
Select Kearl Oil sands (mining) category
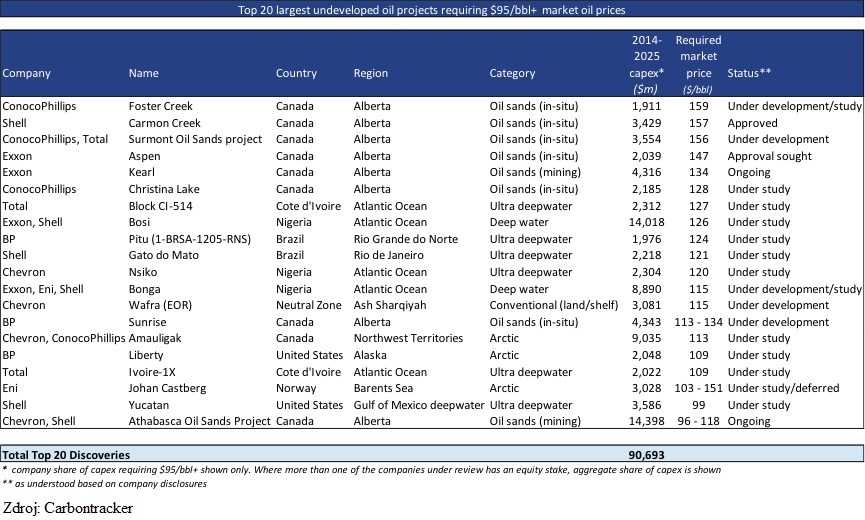(535, 172)
